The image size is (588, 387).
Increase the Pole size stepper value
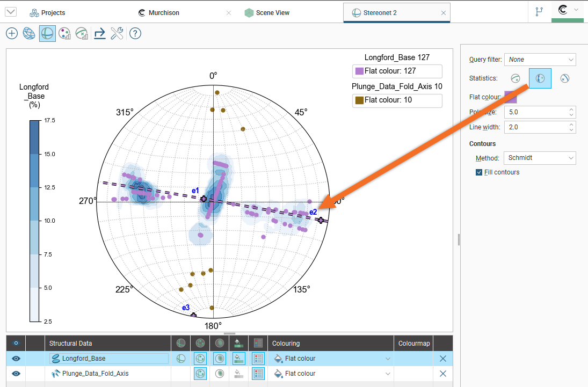point(571,109)
